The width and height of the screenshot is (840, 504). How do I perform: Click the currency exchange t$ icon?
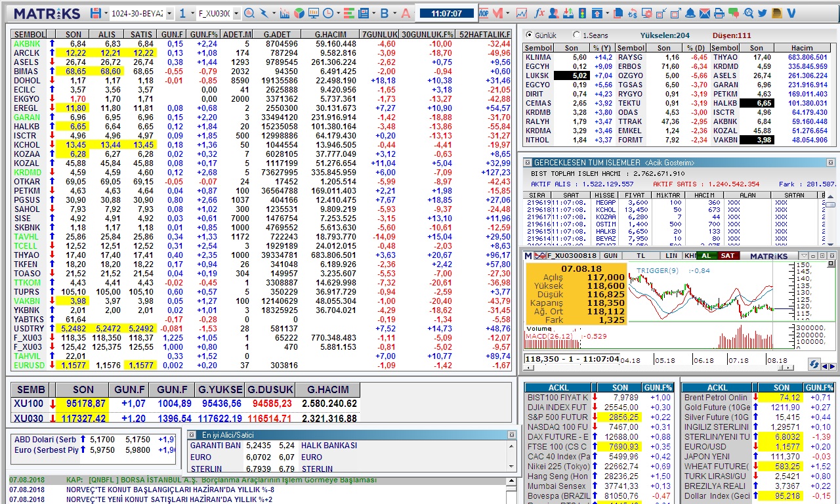click(x=633, y=13)
